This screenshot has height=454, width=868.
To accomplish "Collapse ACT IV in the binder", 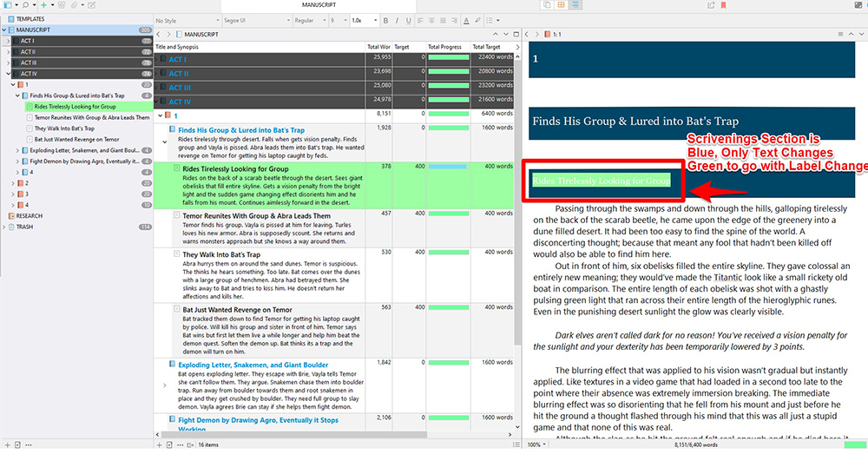I will coord(9,74).
